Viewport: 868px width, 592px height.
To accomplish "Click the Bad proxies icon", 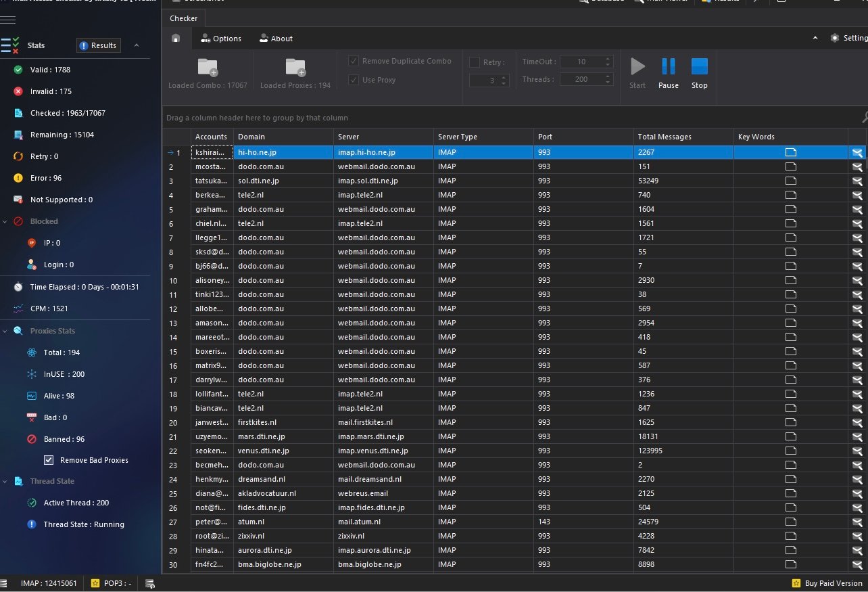I will (x=32, y=417).
